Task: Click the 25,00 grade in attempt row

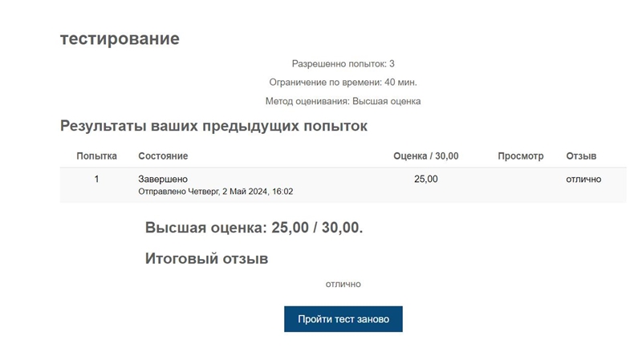Action: [426, 179]
